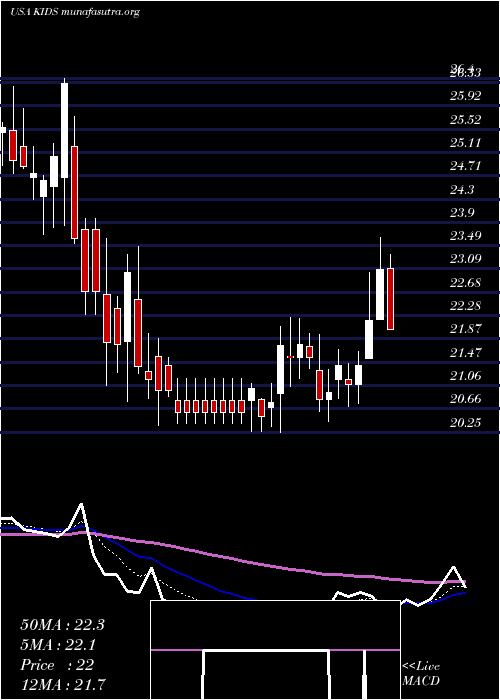Click the 24.71 price axis label
Image resolution: width=500 pixels, height=700 pixels.
pos(465,166)
